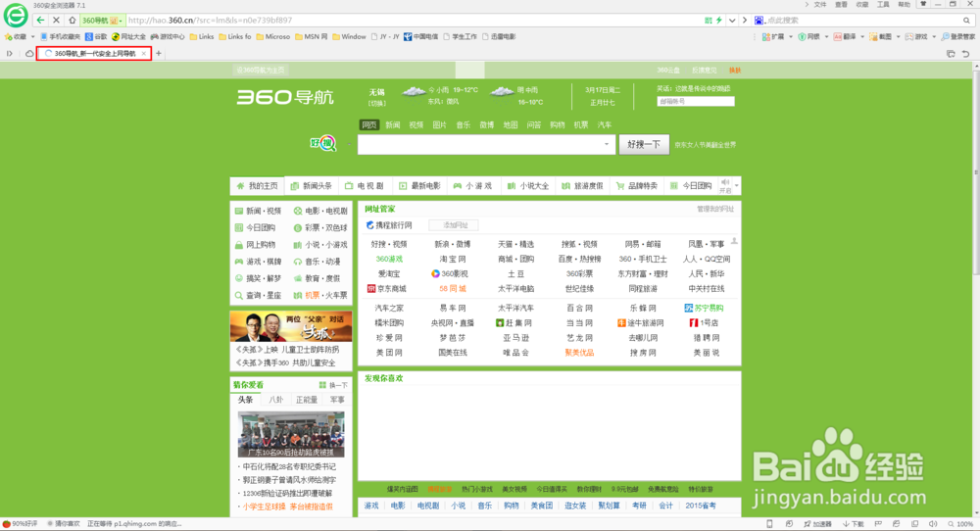Expand the favorites dropdown arrow next to 收藏

click(32, 37)
